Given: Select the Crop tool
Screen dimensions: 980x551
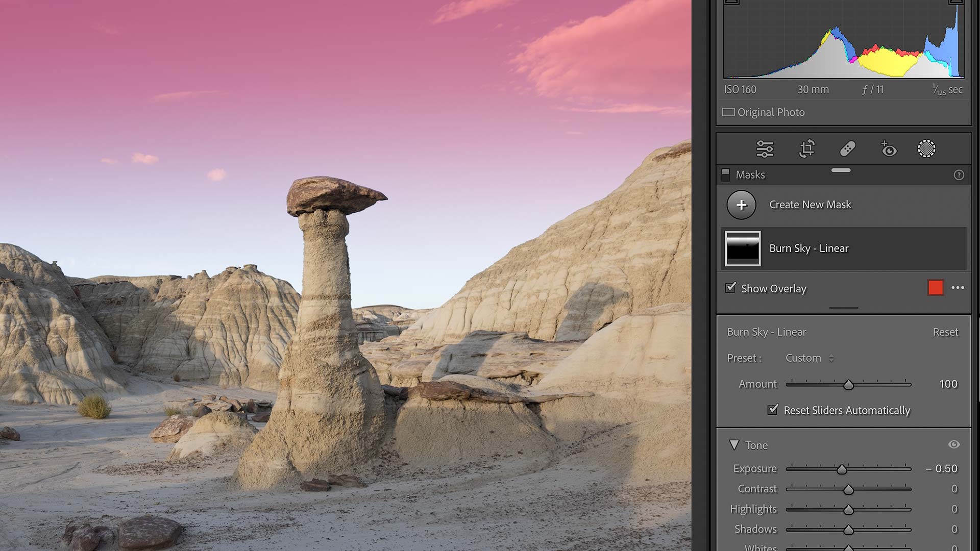Looking at the screenshot, I should [x=807, y=148].
